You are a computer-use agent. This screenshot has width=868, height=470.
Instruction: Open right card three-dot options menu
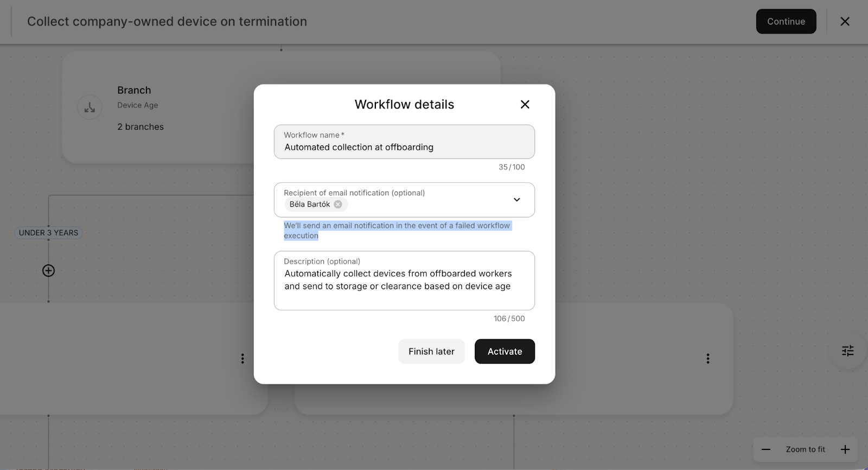click(x=707, y=359)
